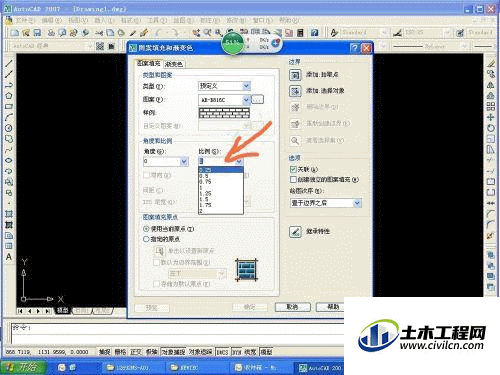The height and width of the screenshot is (375, 500).
Task: Click the Scale (比例) dropdown arrow
Action: click(x=239, y=162)
